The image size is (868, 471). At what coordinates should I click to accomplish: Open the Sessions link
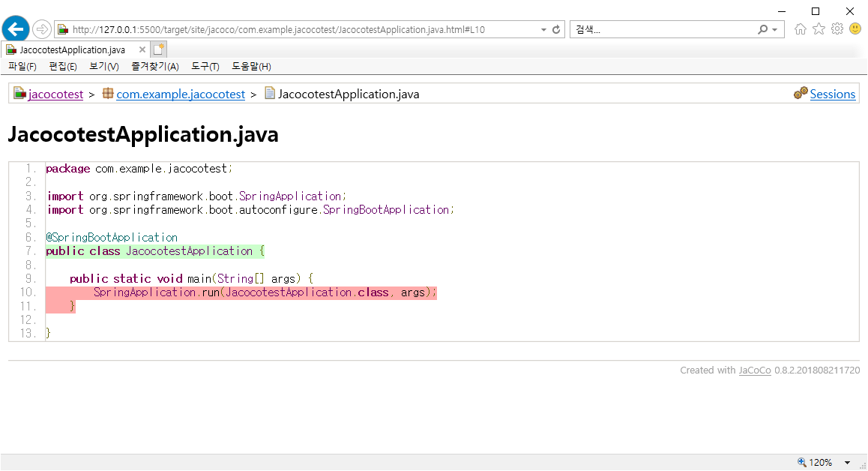833,94
